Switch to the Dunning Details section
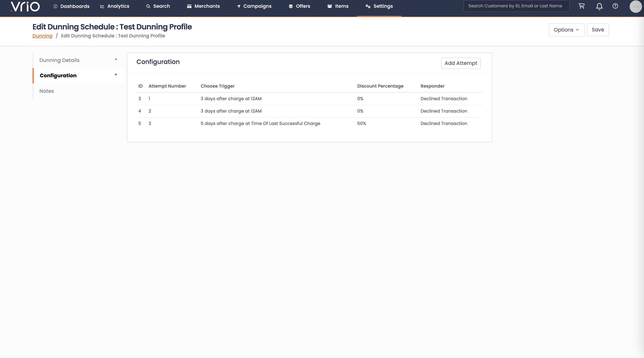 pos(59,60)
